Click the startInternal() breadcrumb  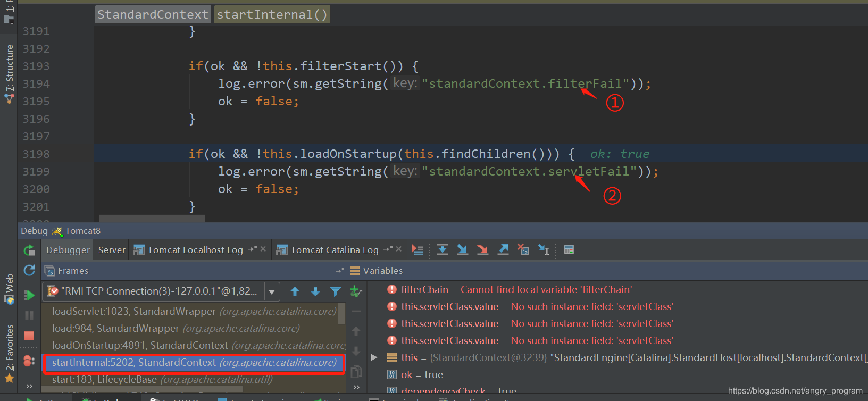[x=272, y=14]
